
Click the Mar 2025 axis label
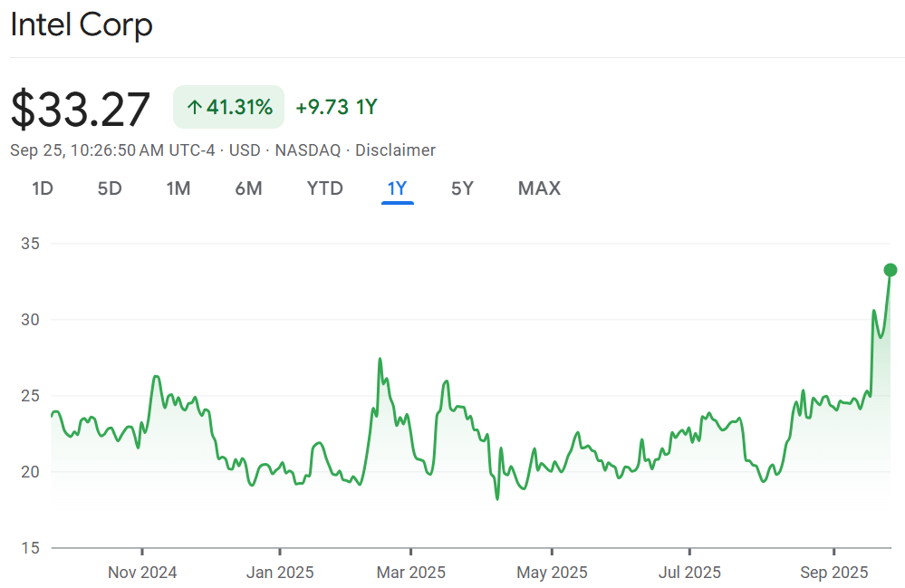(411, 573)
